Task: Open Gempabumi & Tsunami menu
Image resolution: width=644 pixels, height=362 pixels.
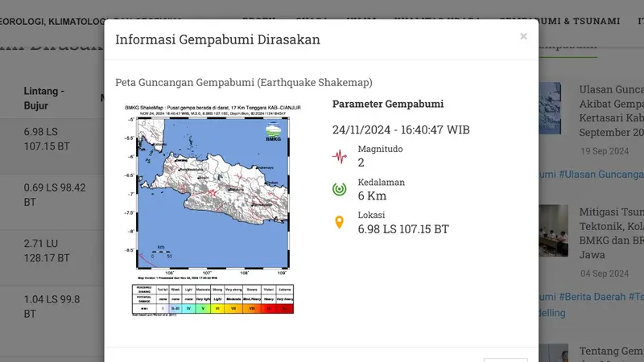Action: (559, 21)
